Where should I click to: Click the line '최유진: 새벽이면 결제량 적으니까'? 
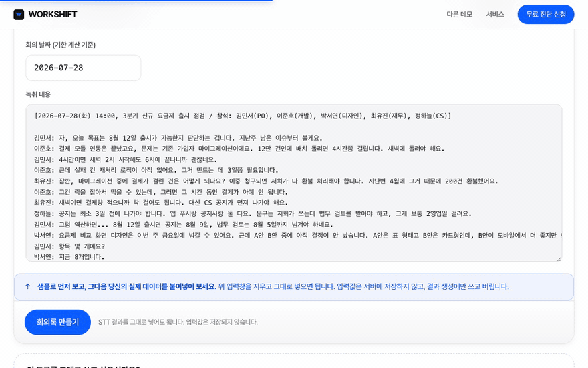(161, 203)
